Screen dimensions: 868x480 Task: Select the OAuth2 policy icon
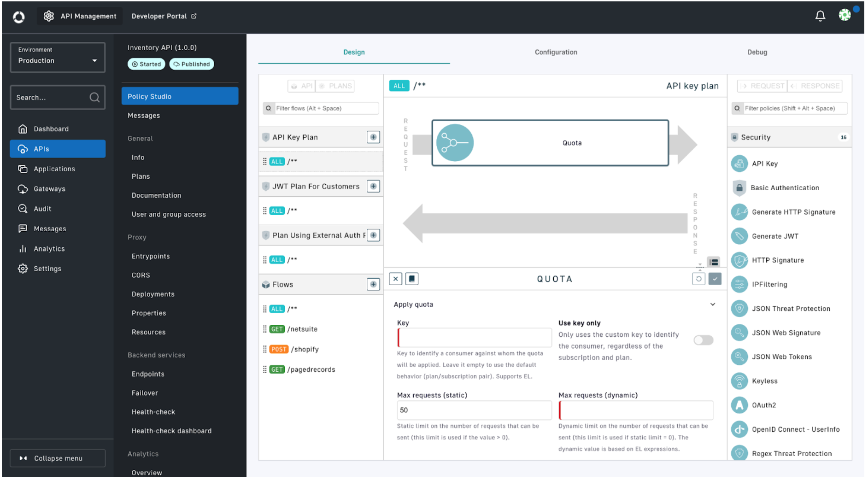[x=739, y=405]
